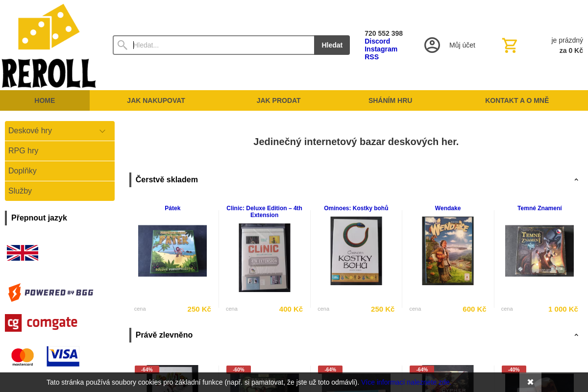588x392 pixels.
Task: Open Clinic: Deluxe Edition – 4th Extension title
Action: tap(264, 212)
